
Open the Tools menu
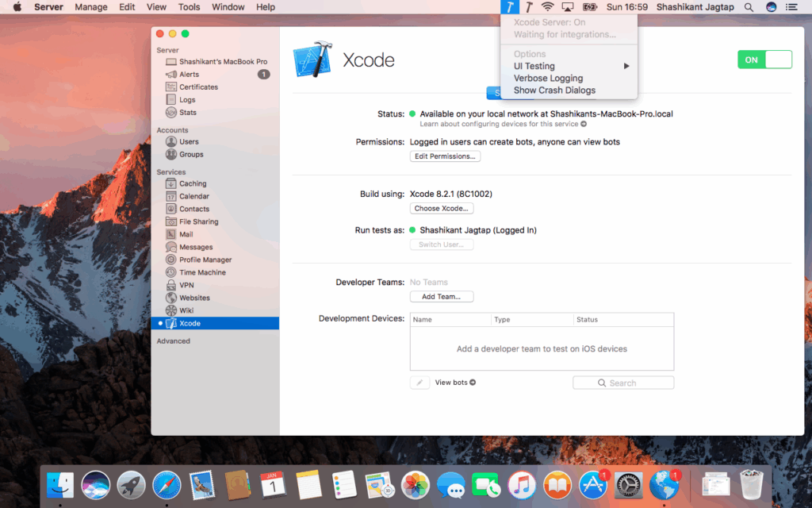tap(189, 6)
